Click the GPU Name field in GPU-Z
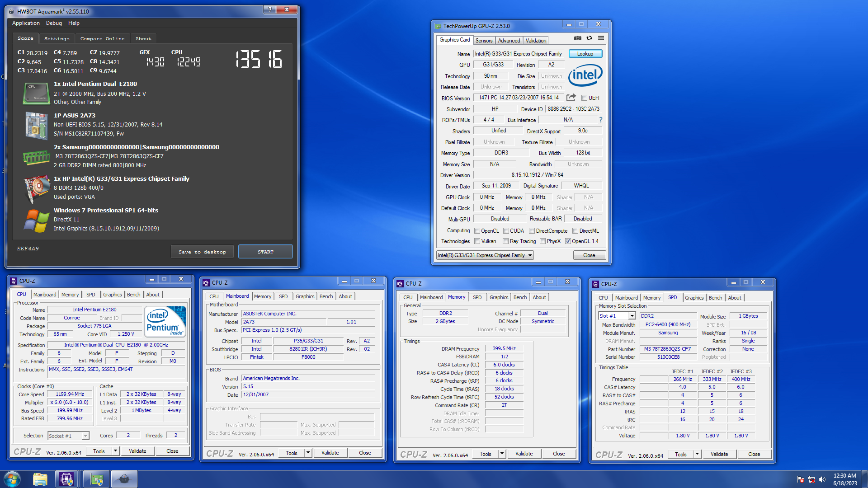868x488 pixels. pos(519,54)
